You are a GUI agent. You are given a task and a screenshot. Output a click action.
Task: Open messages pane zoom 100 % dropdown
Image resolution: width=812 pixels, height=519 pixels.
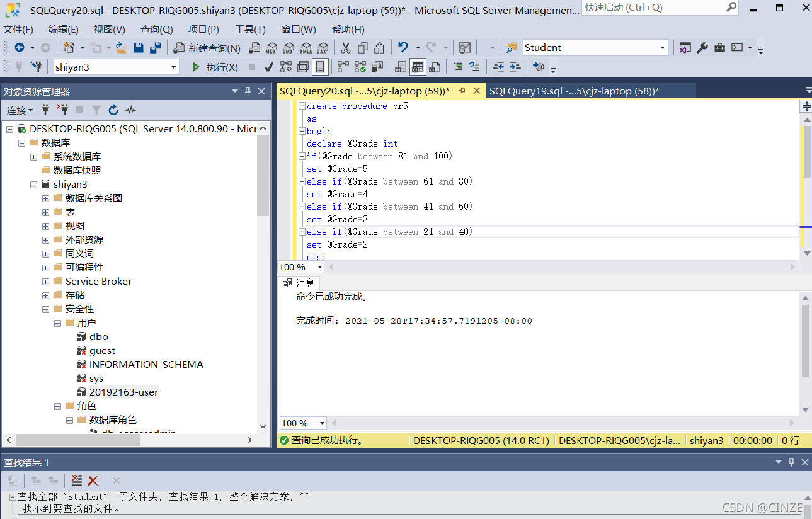click(323, 423)
